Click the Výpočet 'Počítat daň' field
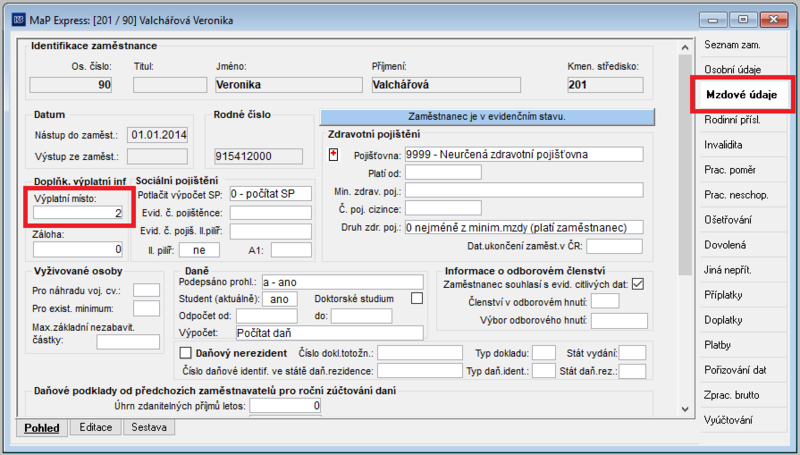The height and width of the screenshot is (455, 800). coord(330,333)
